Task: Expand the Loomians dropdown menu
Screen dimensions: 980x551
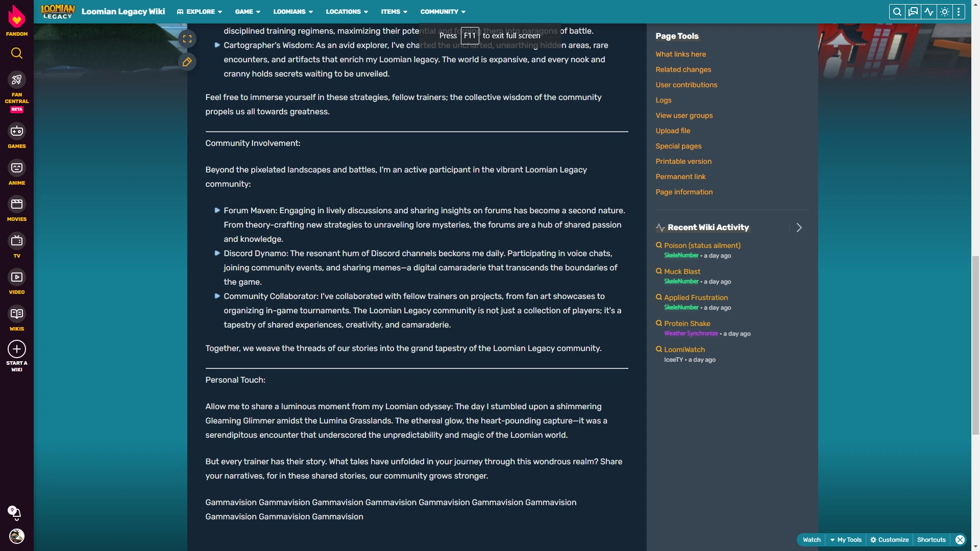Action: tap(293, 12)
